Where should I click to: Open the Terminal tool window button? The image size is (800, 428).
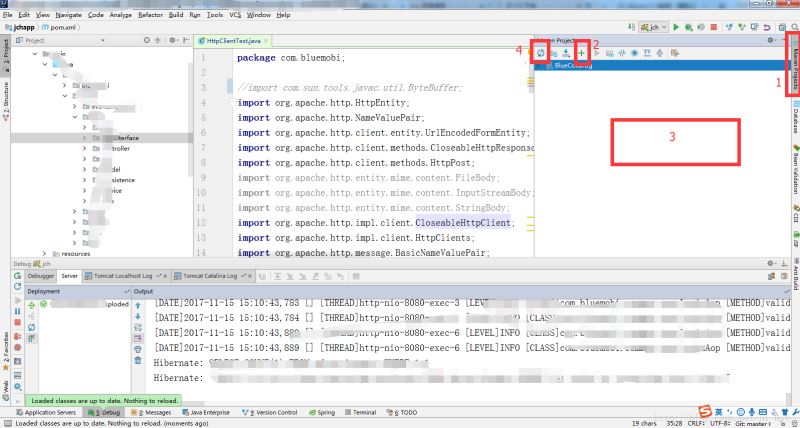pyautogui.click(x=364, y=412)
